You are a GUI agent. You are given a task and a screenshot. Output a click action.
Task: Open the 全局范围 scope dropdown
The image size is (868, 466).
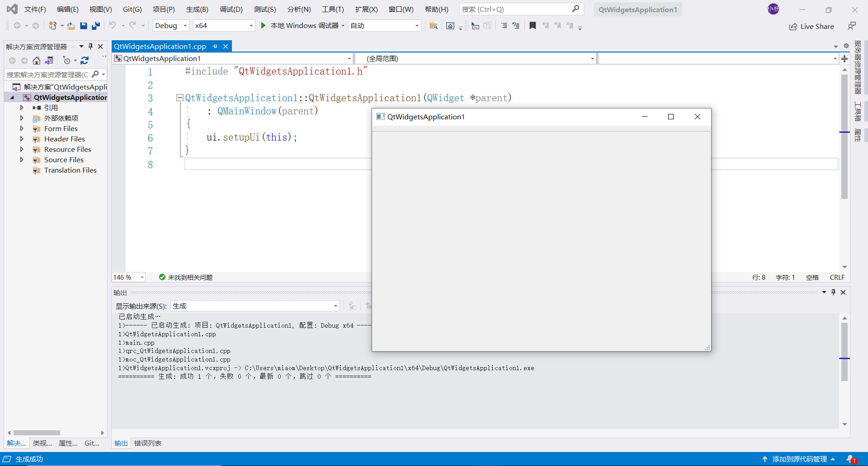475,58
